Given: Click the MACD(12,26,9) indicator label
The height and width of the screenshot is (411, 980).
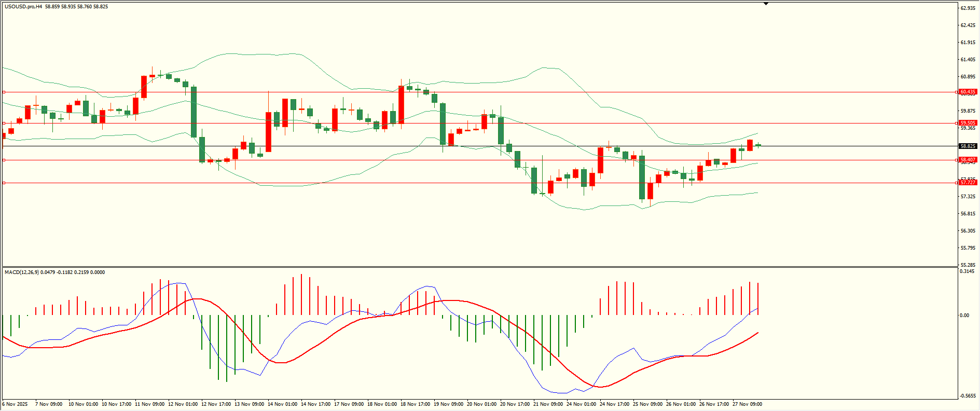Looking at the screenshot, I should pos(21,272).
